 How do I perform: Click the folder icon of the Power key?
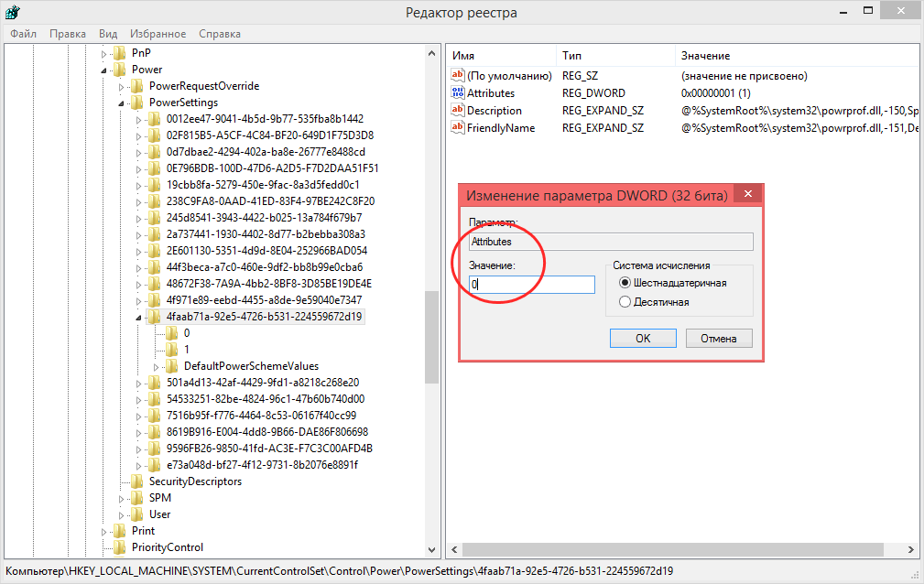[x=120, y=70]
